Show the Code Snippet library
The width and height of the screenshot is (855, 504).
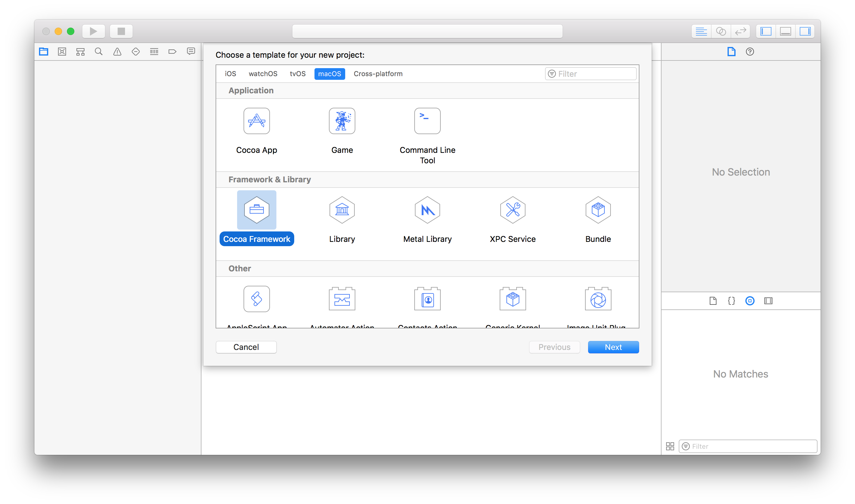pos(732,301)
